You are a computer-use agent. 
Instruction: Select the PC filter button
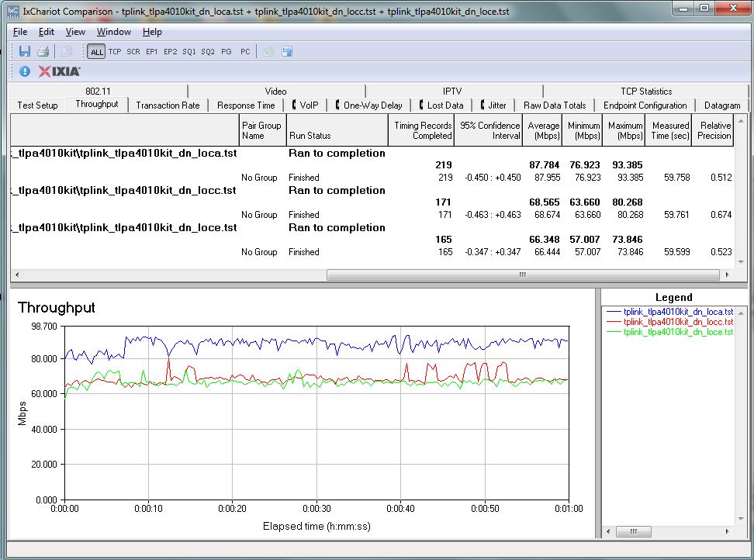[245, 51]
